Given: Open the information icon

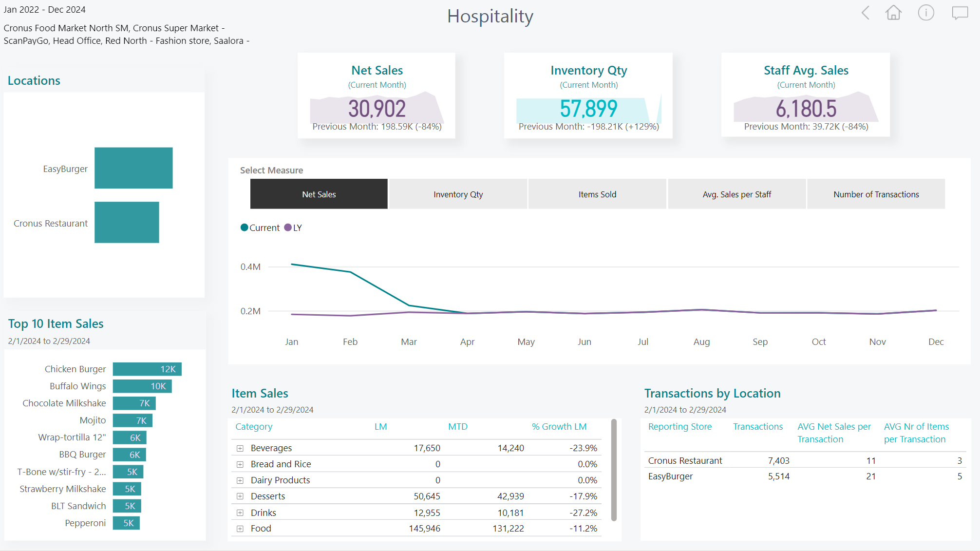Looking at the screenshot, I should click(925, 13).
